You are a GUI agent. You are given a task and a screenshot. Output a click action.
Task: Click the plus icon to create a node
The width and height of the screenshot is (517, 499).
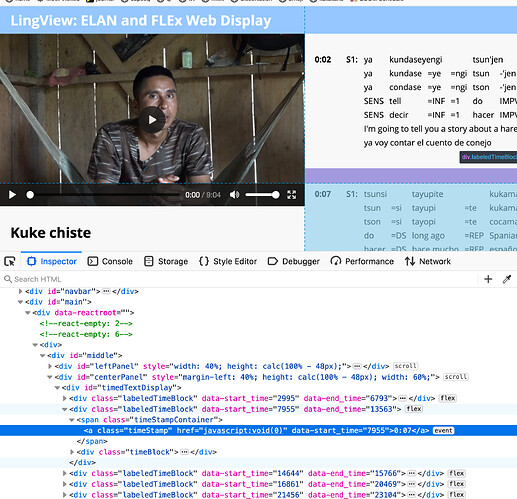pos(488,279)
